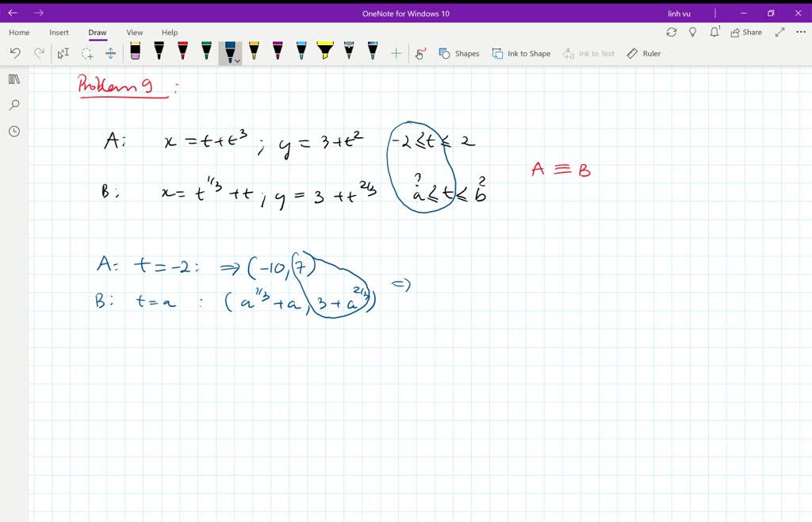
Task: Select the red pen
Action: (183, 51)
